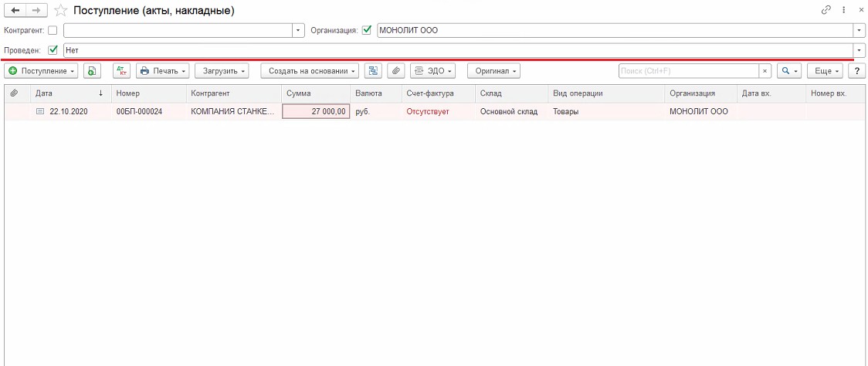Select document number 00БП-000024

click(149, 111)
